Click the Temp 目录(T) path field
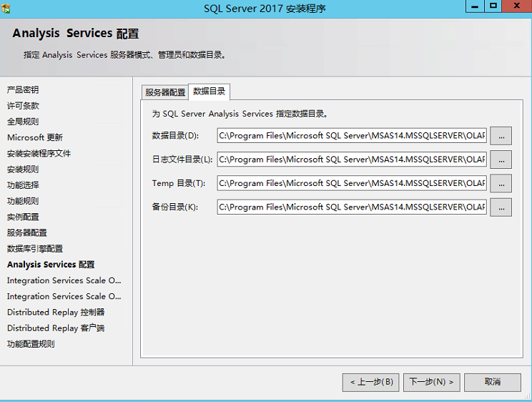 pos(352,183)
